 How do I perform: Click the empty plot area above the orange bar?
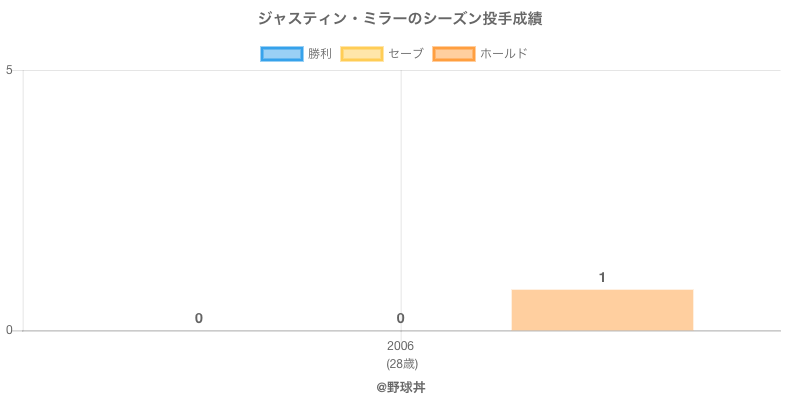coord(602,180)
